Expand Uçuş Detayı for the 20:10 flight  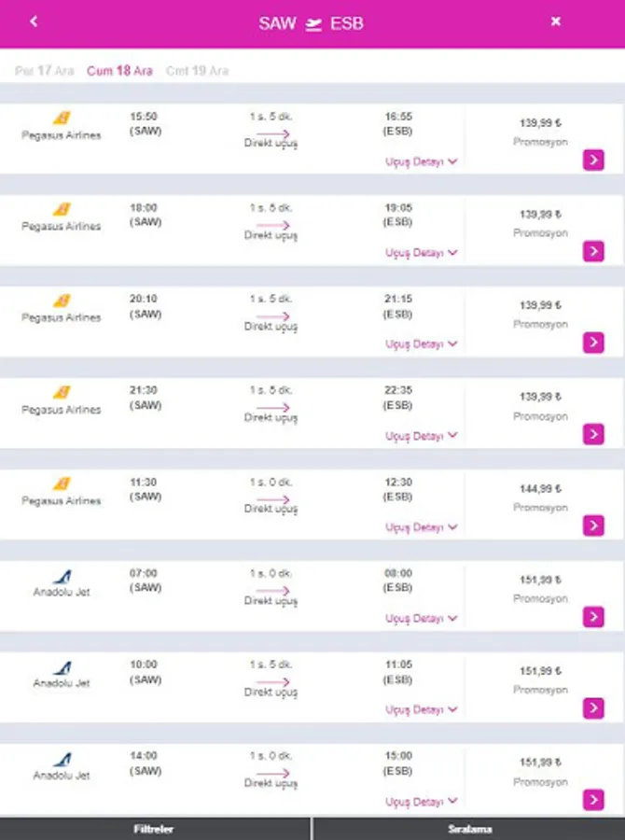[x=422, y=344]
